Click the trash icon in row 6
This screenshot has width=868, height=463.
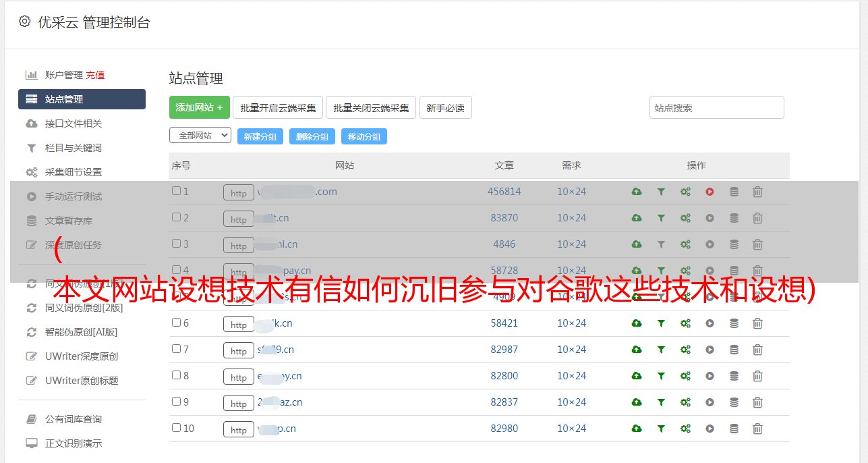[757, 323]
